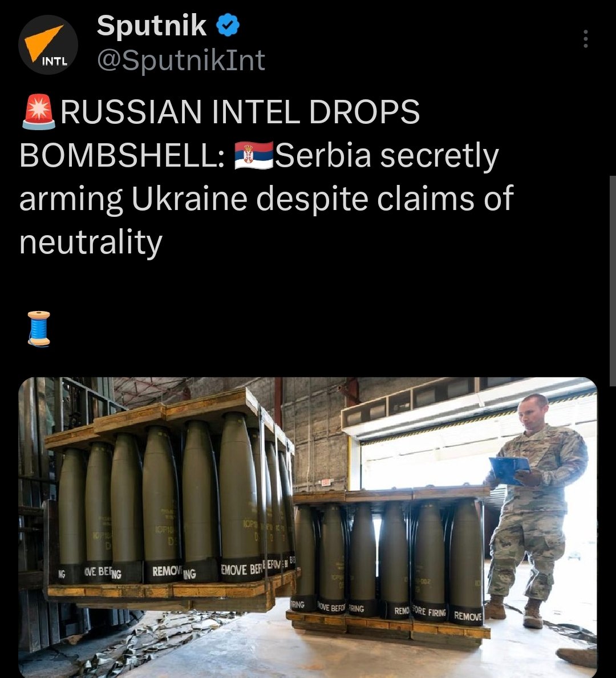Click the Serbian flag emoji
This screenshot has height=678, width=616.
254,155
